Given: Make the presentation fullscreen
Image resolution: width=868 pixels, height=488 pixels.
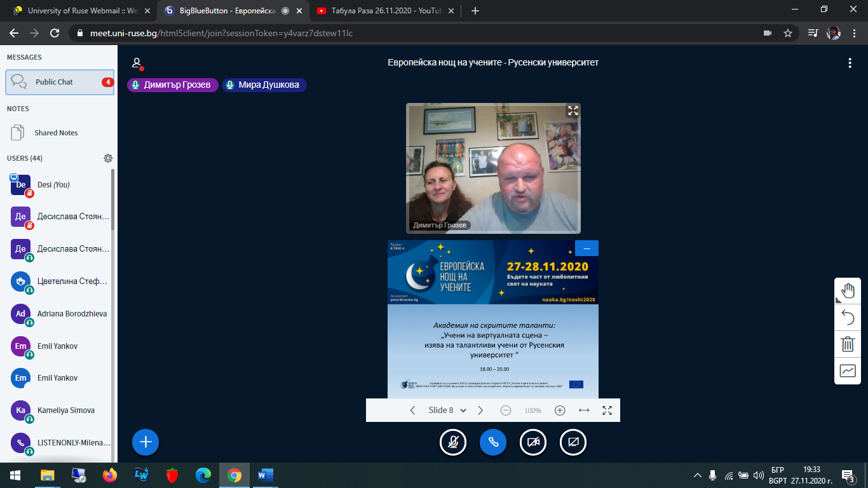Looking at the screenshot, I should click(x=607, y=410).
